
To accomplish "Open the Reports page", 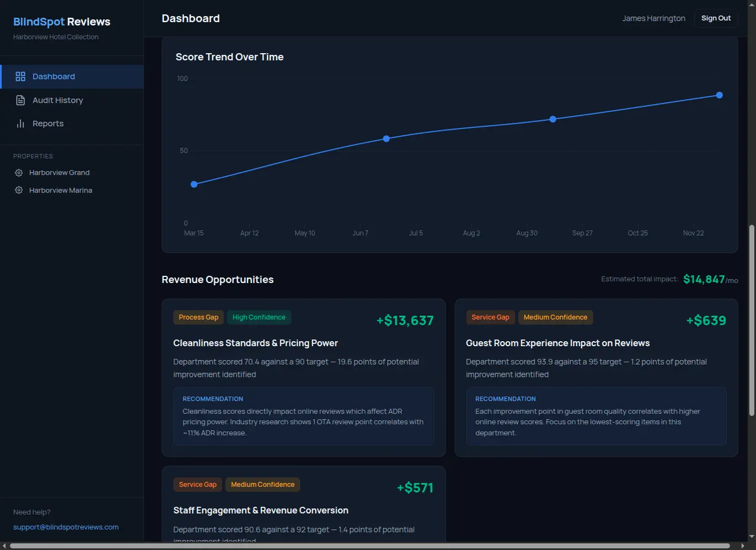I will click(48, 123).
